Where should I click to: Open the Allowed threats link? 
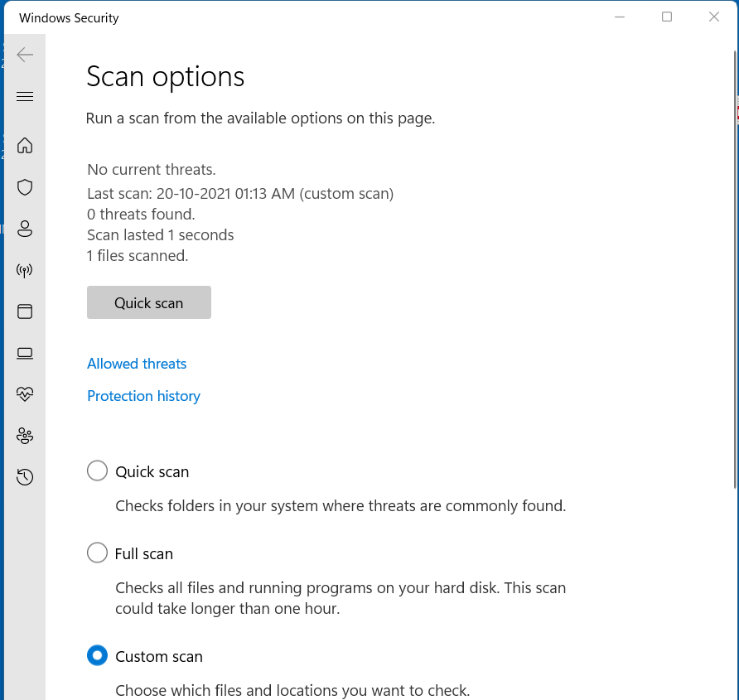137,364
